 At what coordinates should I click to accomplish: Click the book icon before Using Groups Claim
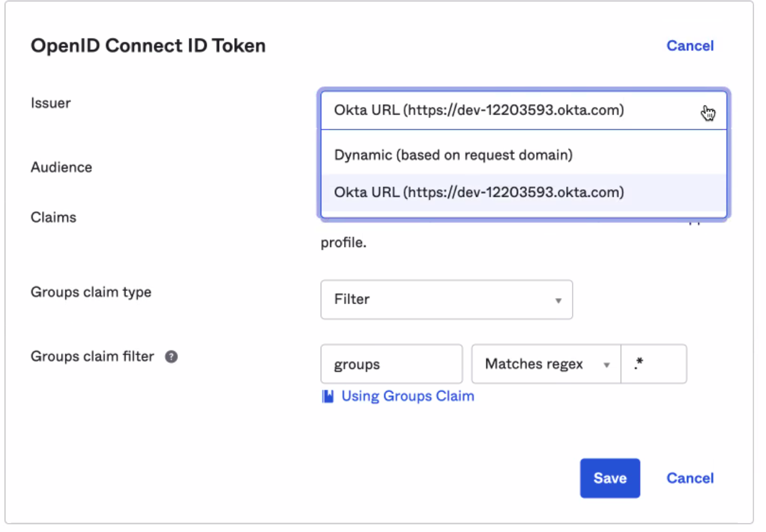328,396
